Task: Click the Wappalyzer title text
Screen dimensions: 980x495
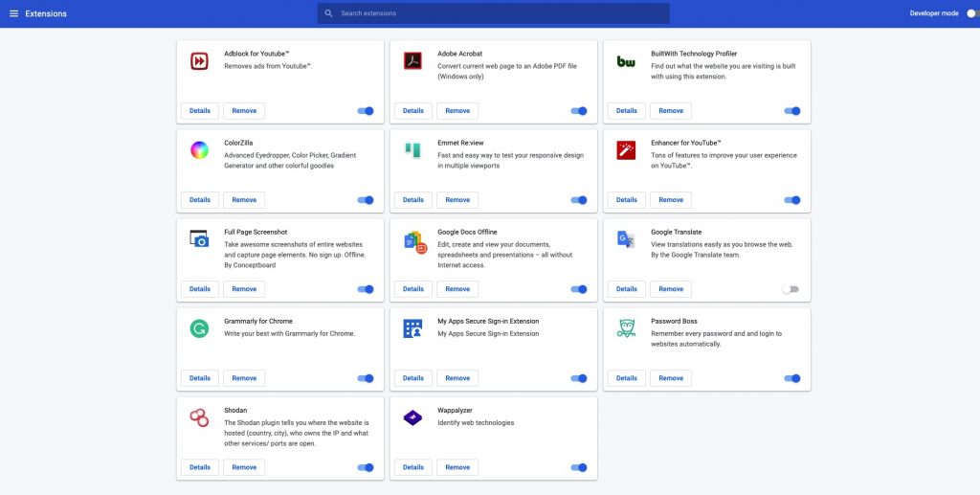Action: point(455,410)
